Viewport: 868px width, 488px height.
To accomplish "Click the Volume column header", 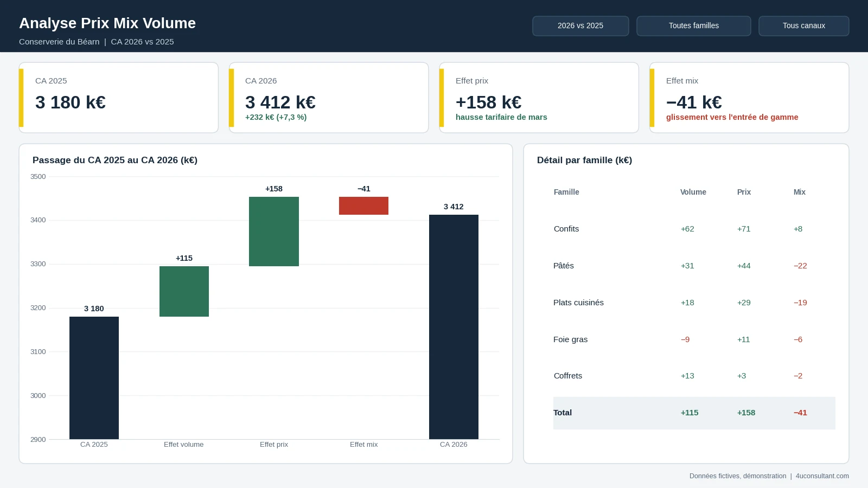I will [x=693, y=192].
